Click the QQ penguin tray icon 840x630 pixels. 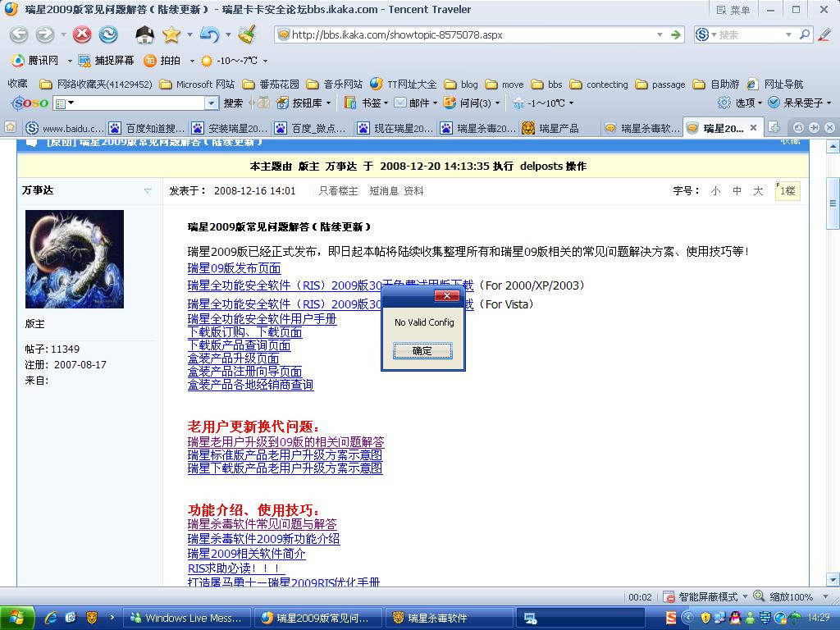734,618
